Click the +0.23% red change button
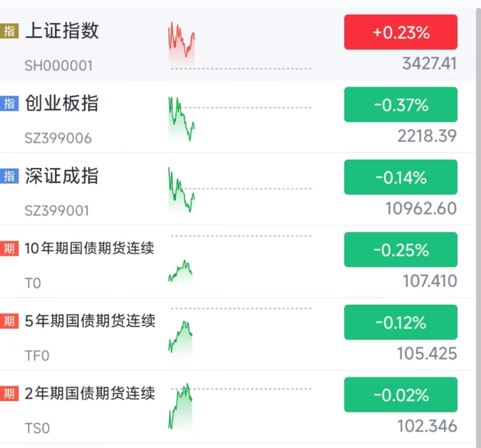Viewport: 481px width, 448px height. [x=400, y=32]
